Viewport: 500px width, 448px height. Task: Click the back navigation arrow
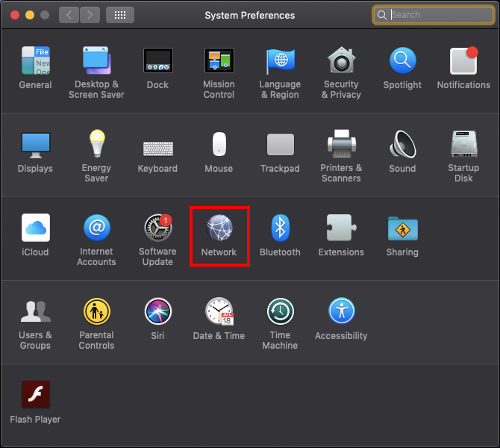point(69,15)
